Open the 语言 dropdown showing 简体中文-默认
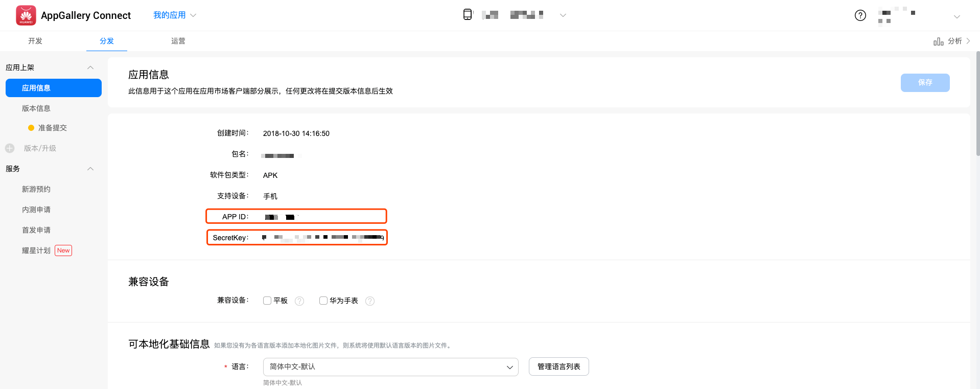This screenshot has height=389, width=980. coord(390,367)
